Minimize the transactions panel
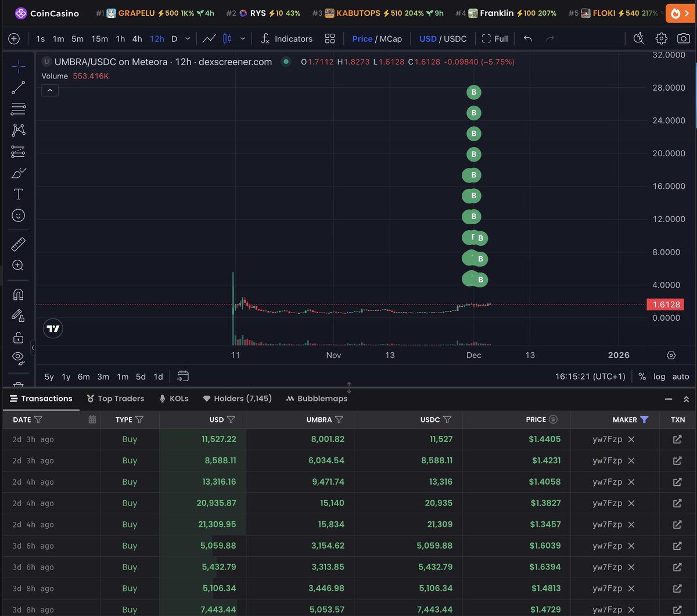The width and height of the screenshot is (697, 616). coord(669,399)
